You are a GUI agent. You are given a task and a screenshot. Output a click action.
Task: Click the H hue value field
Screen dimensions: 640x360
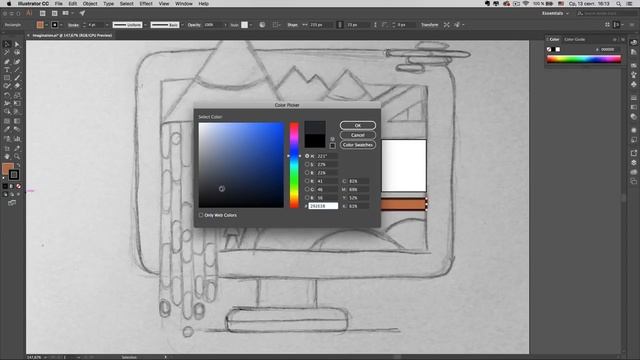click(327, 156)
